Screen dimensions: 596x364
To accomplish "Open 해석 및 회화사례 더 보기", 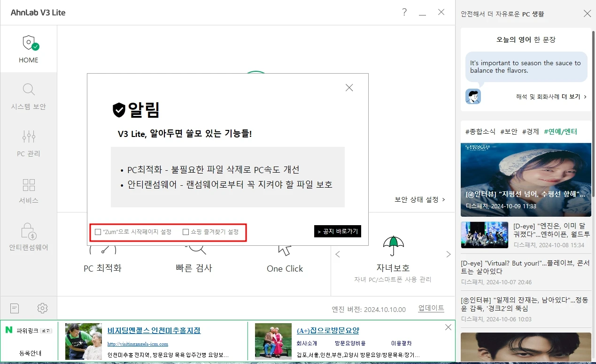I will (551, 97).
